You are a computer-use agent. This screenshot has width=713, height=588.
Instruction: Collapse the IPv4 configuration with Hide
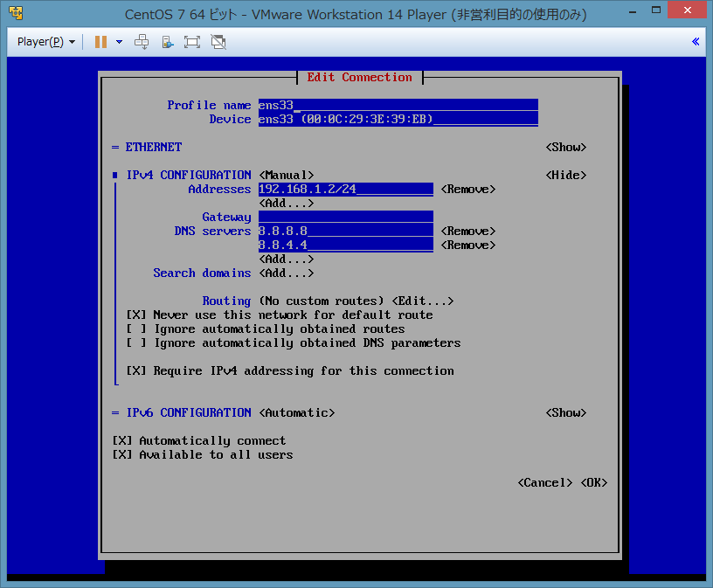click(565, 175)
